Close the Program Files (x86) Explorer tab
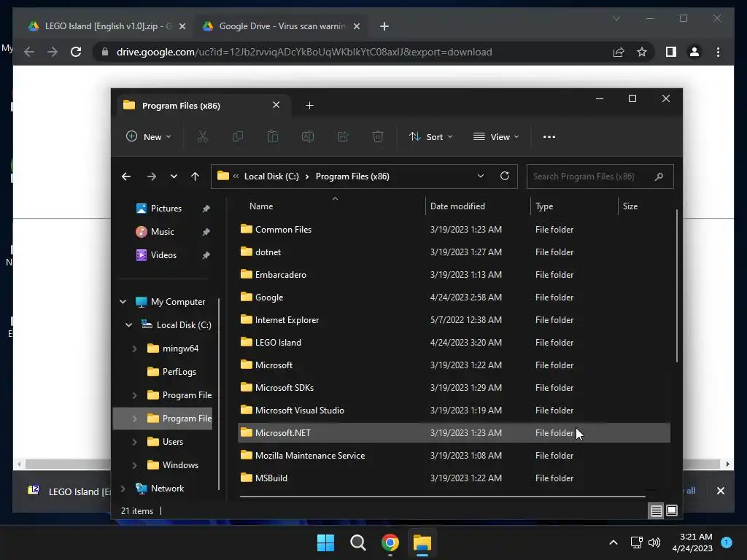This screenshot has width=747, height=560. [276, 105]
